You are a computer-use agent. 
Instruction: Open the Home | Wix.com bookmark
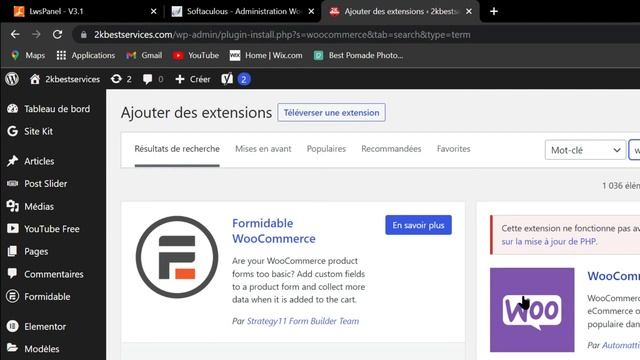(266, 55)
